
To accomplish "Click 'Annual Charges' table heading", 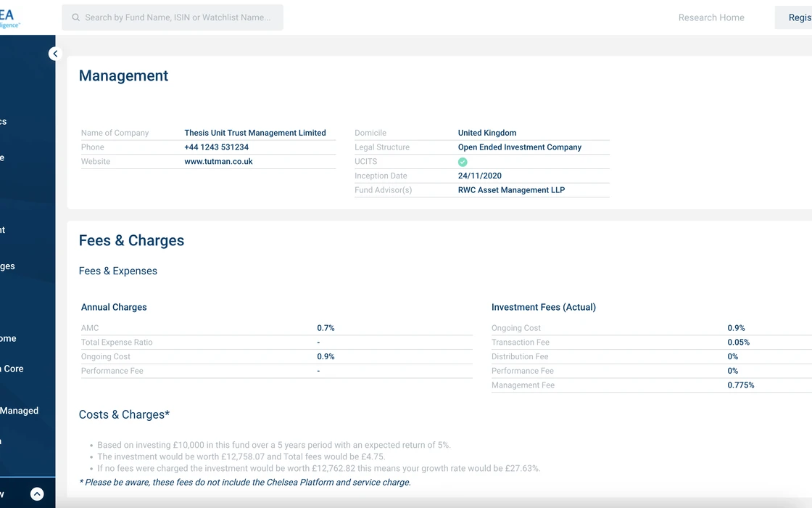I will pos(114,308).
